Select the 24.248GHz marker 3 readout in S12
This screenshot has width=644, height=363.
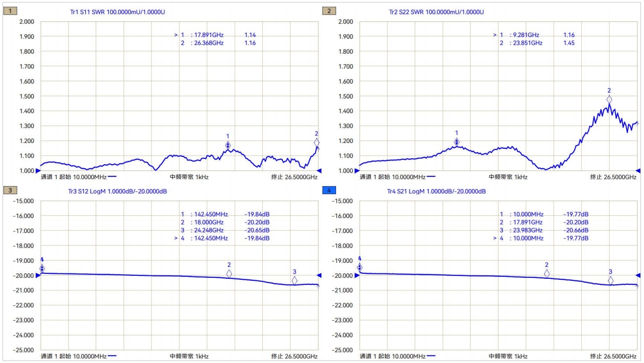pyautogui.click(x=225, y=231)
